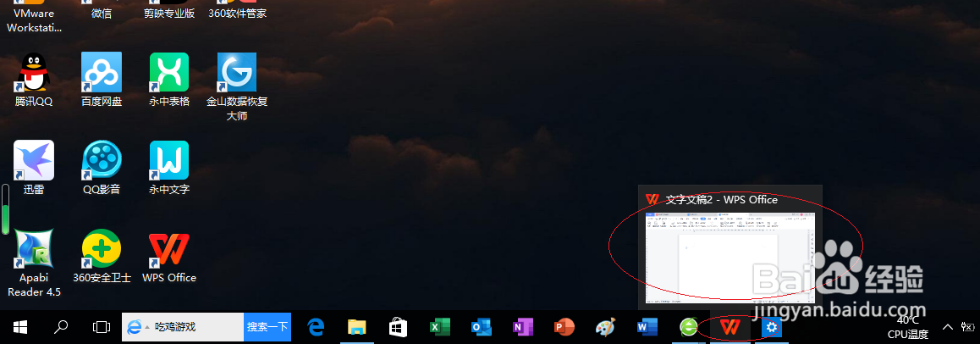Screen dimensions: 980x344
Task: Select the 360安全卫士 desktop icon
Action: click(102, 257)
